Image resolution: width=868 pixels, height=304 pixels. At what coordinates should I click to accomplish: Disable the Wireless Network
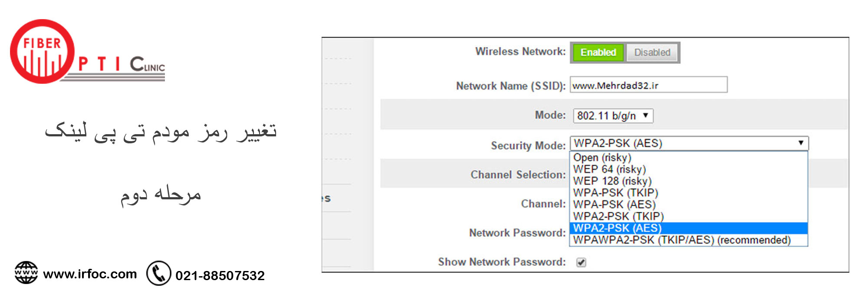652,53
